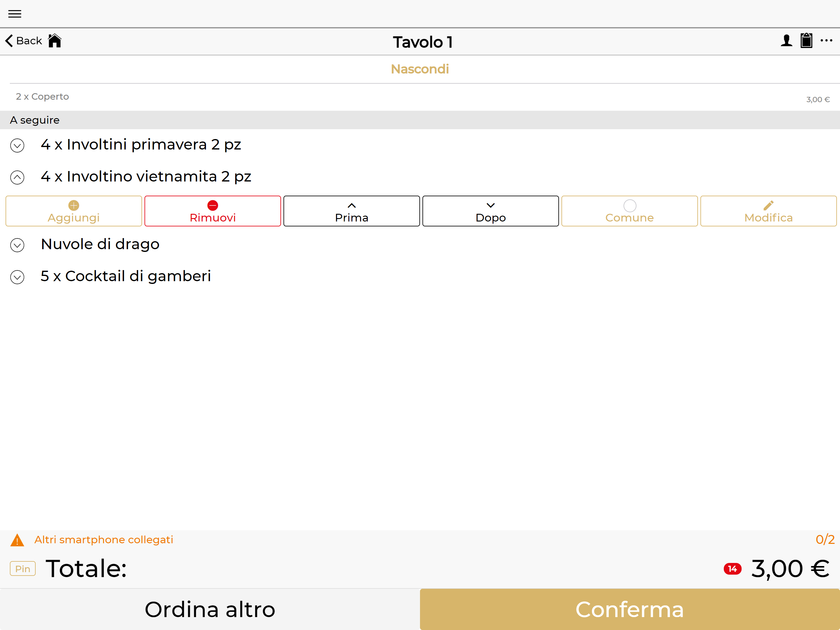Image resolution: width=840 pixels, height=630 pixels.
Task: Hide the order list with Nascondi
Action: tap(420, 69)
